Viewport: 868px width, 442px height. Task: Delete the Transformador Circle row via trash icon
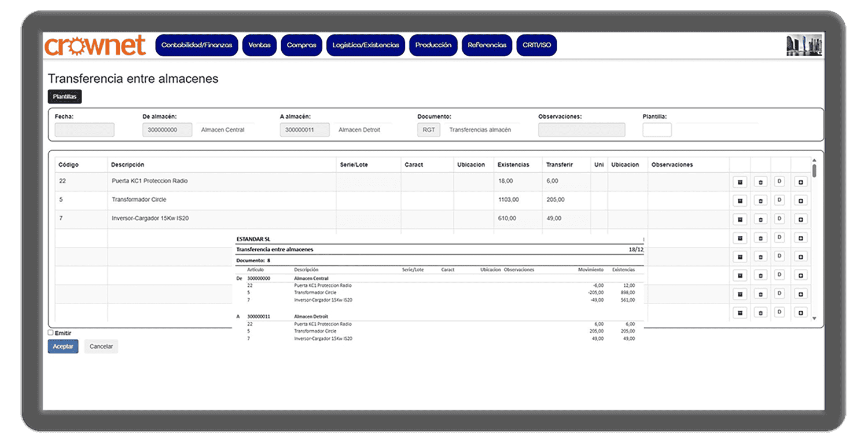(x=760, y=200)
